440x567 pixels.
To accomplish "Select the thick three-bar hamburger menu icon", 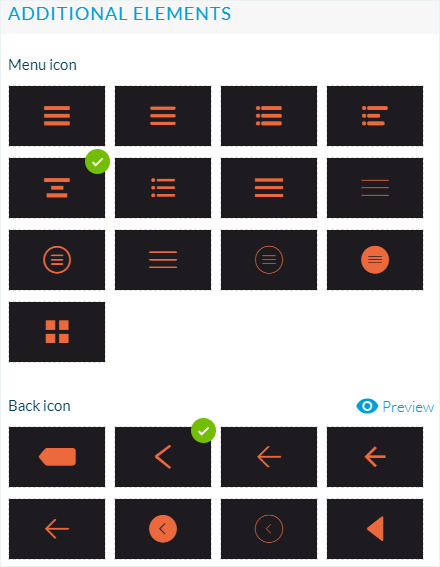I will pyautogui.click(x=57, y=116).
